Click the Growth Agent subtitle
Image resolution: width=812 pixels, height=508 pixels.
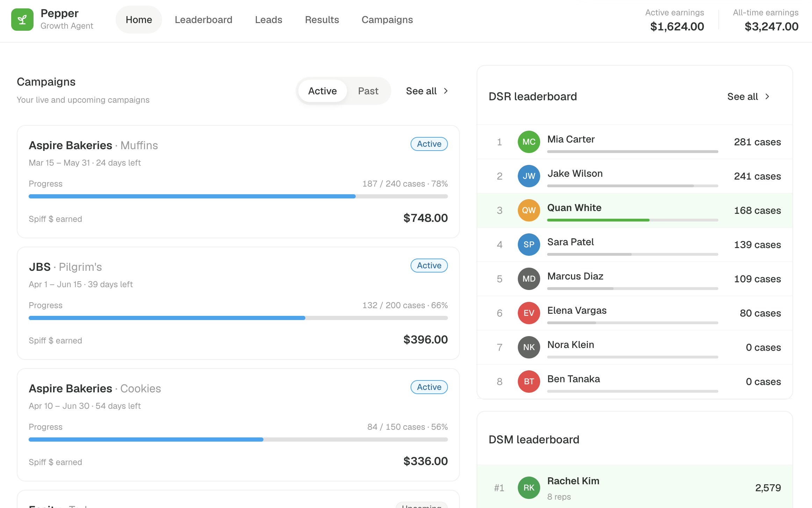pyautogui.click(x=67, y=26)
